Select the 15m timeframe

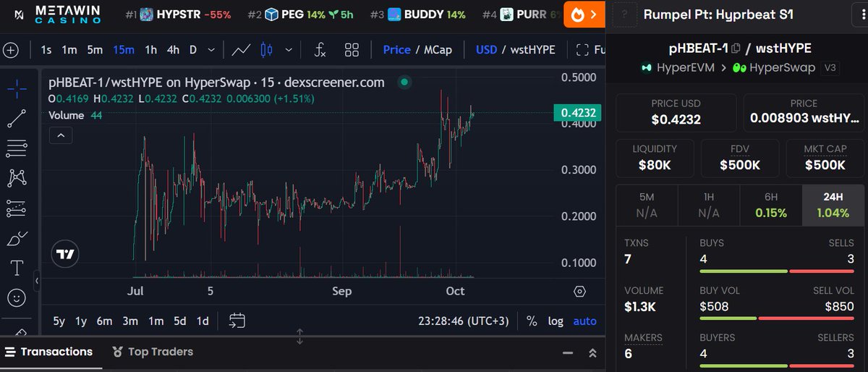pos(124,50)
